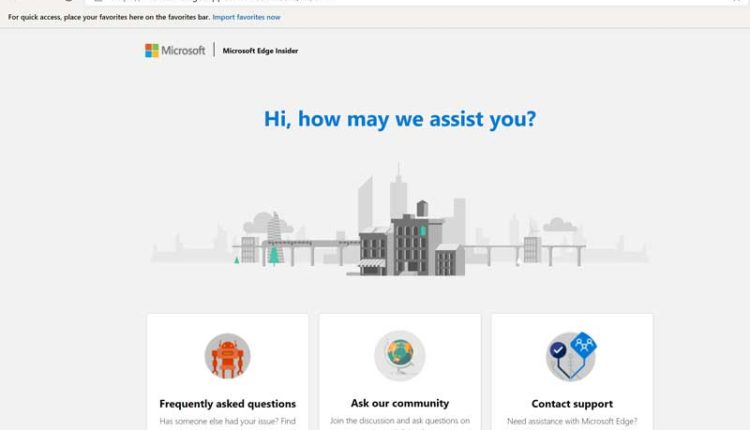Open Frequently asked questions card heading
750x430 pixels.
tap(228, 404)
